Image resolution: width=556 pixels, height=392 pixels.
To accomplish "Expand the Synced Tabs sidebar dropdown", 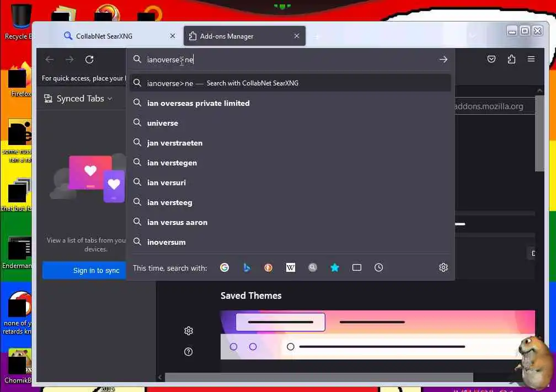I will [110, 99].
